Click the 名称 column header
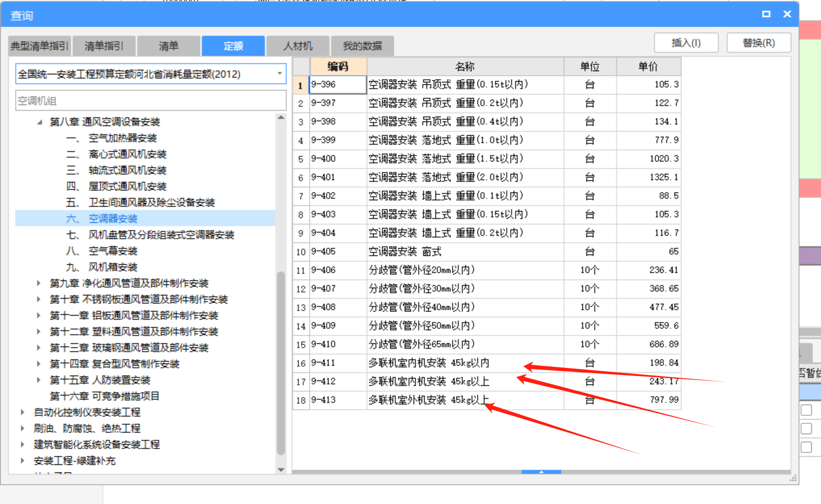 coord(465,66)
